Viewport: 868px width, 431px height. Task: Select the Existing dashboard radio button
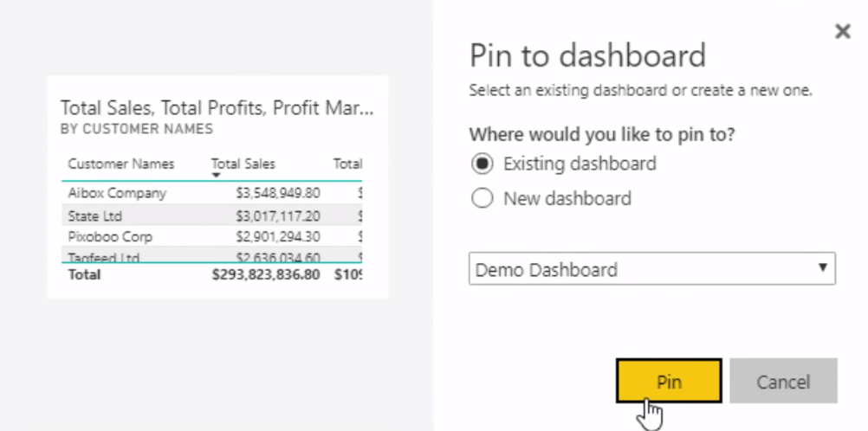pos(483,164)
